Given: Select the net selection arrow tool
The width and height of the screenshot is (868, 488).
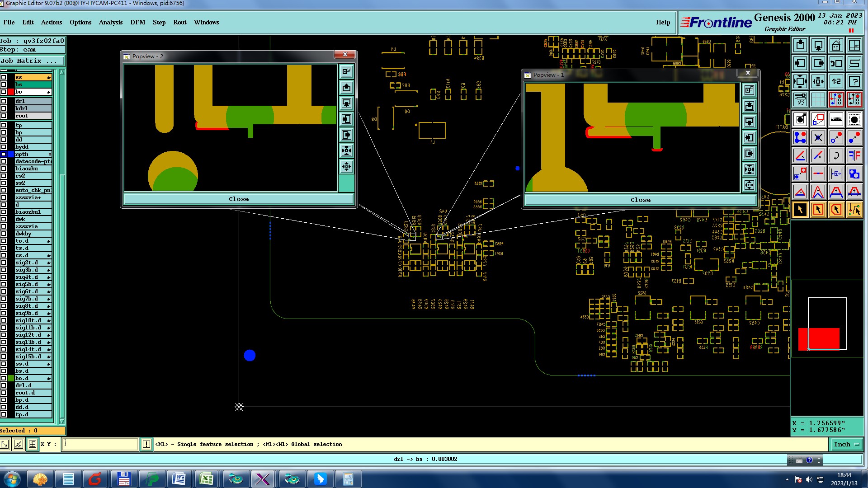Looking at the screenshot, I should coord(854,210).
